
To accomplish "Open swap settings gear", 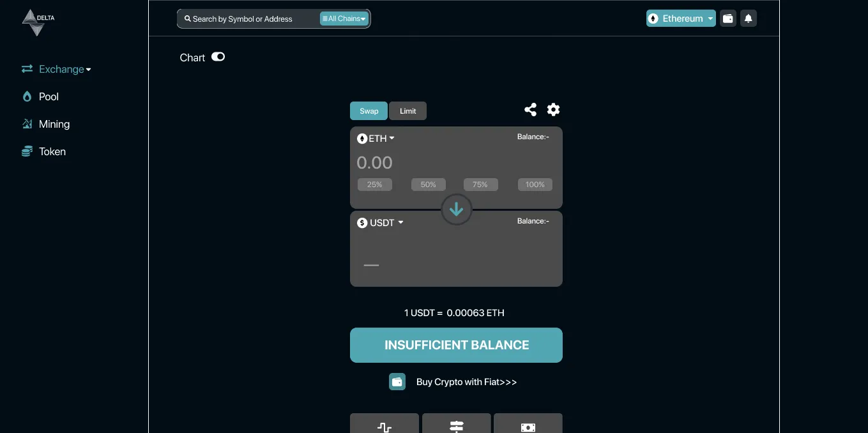I will pyautogui.click(x=553, y=110).
